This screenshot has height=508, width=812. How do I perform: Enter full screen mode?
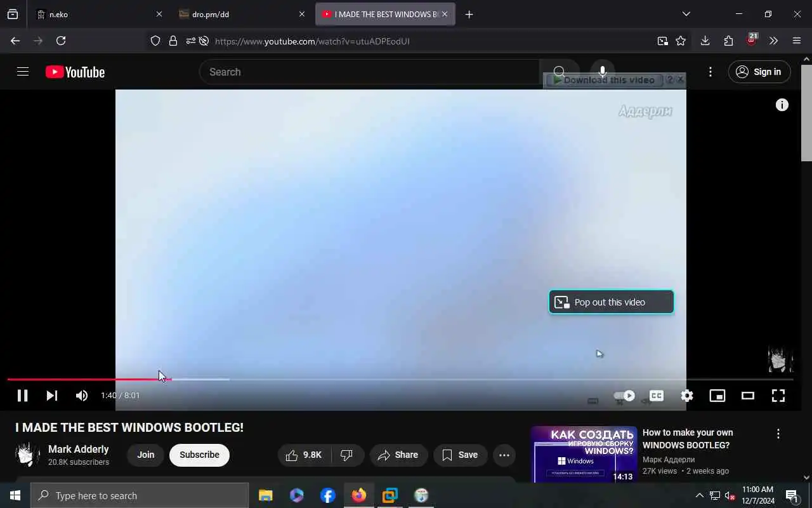click(778, 396)
